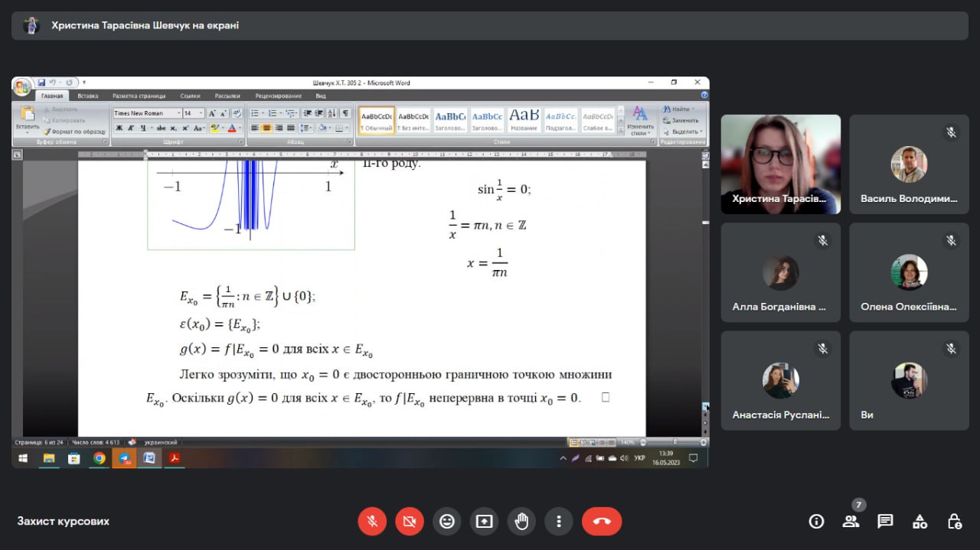980x550 pixels.
Task: Click the Вставить paste button
Action: pyautogui.click(x=28, y=121)
